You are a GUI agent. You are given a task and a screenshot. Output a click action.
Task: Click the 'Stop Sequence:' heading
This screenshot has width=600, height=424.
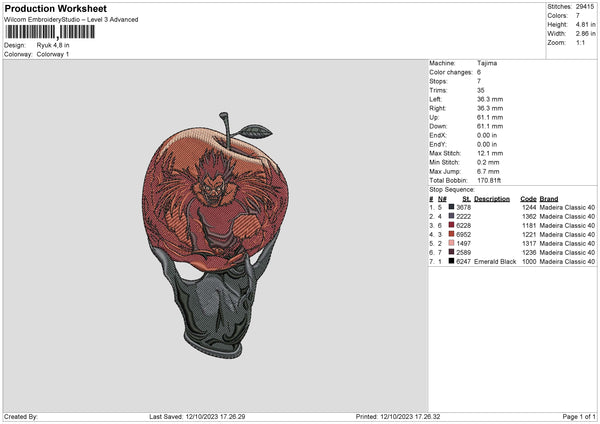tap(452, 190)
